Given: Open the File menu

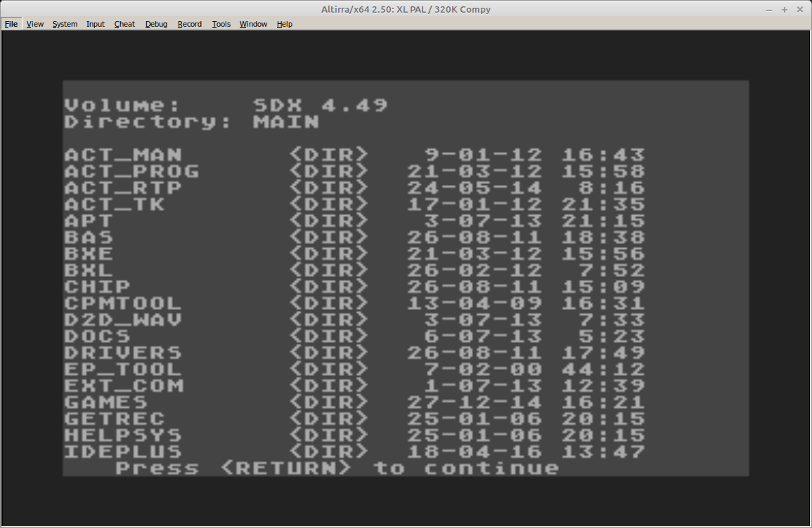Looking at the screenshot, I should point(11,24).
